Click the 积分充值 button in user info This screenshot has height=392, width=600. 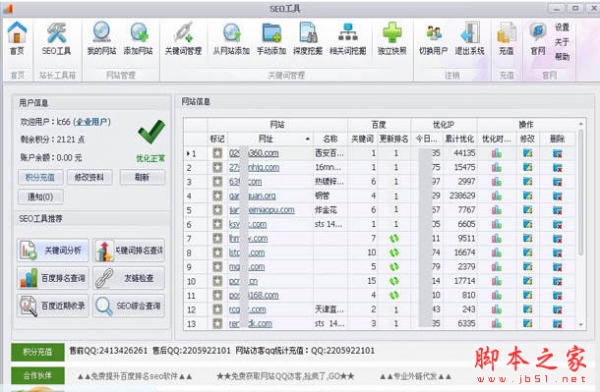coord(40,177)
